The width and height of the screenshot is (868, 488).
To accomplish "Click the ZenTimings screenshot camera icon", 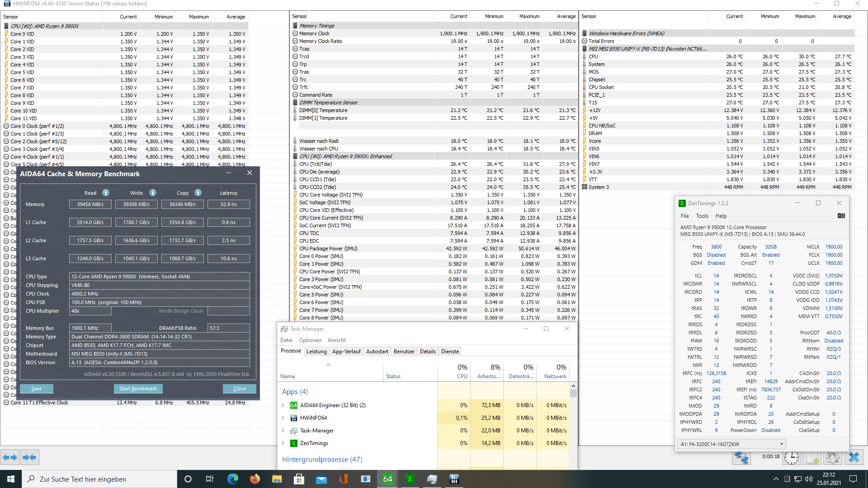I will click(x=841, y=216).
